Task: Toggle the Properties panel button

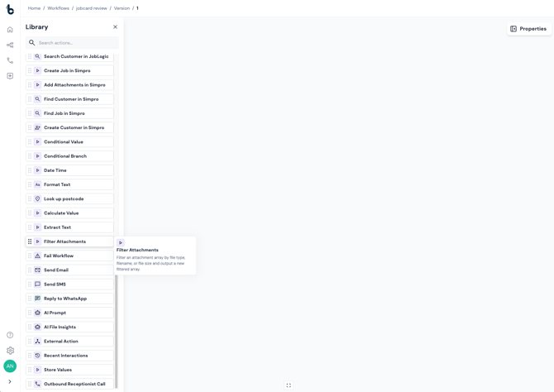Action: coord(529,29)
